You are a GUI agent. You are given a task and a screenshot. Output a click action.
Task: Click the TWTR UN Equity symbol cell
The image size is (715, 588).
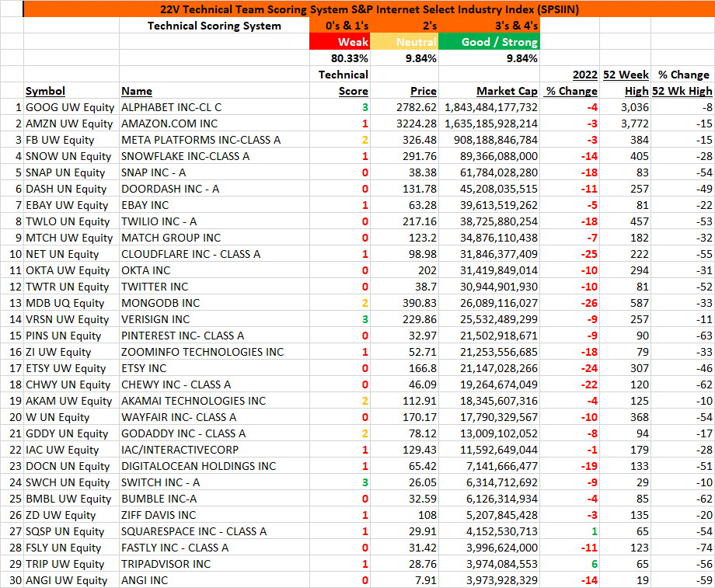(71, 287)
